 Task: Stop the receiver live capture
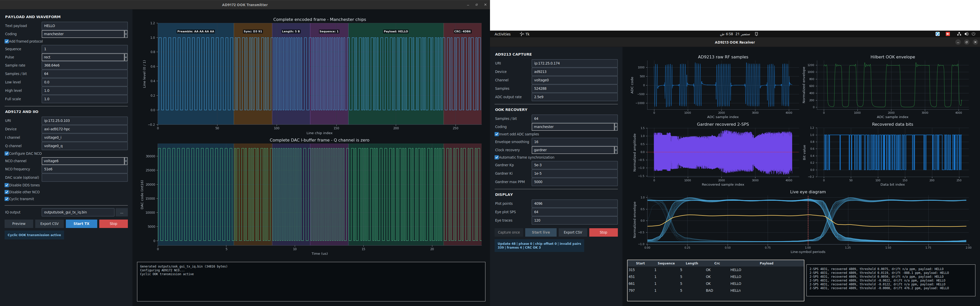pos(603,232)
